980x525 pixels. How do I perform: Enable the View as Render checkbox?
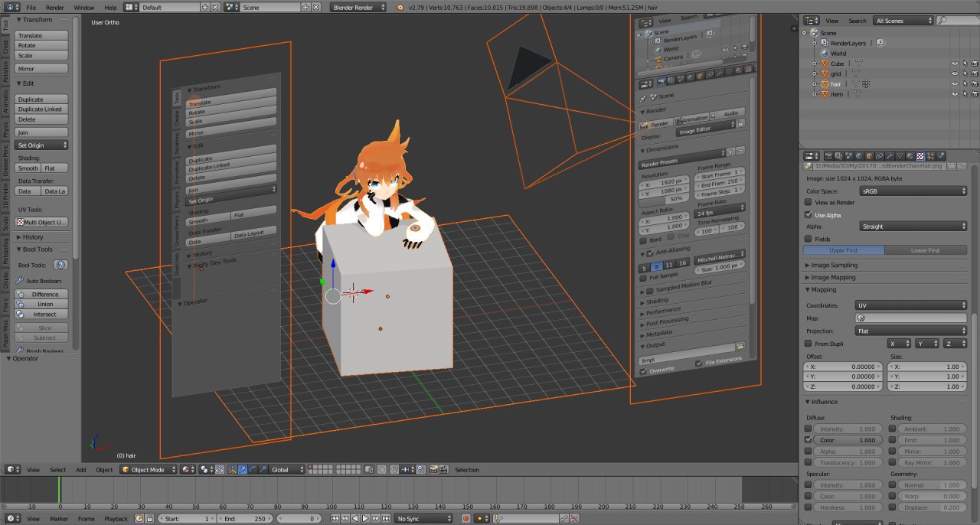[808, 202]
